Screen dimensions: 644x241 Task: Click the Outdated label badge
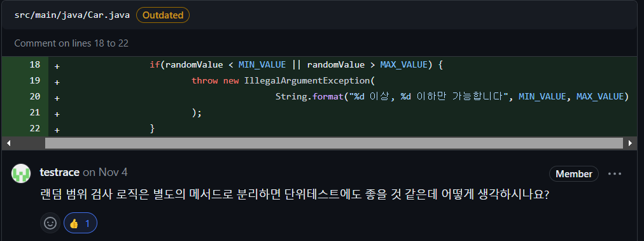click(163, 15)
